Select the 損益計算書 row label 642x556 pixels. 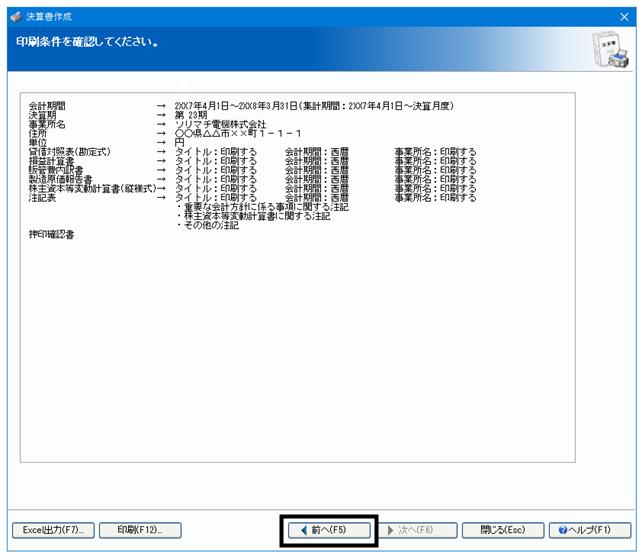coord(52,161)
